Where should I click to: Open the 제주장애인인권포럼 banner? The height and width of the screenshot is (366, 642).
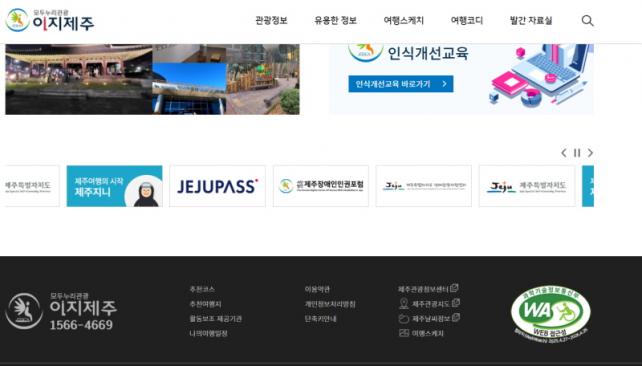point(321,186)
